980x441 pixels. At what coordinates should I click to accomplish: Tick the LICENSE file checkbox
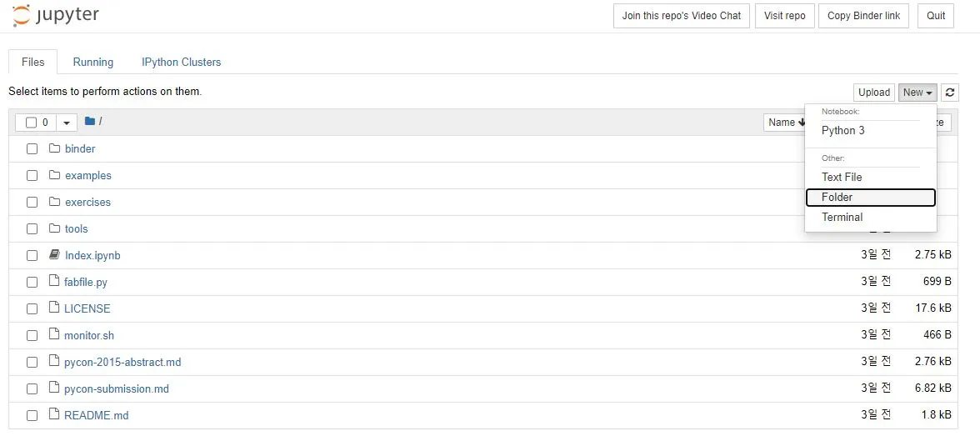32,309
